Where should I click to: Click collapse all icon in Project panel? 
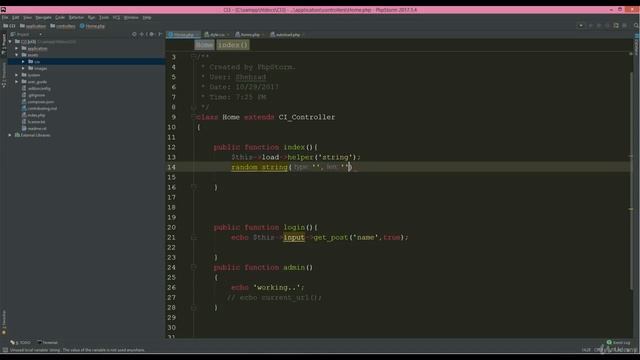[x=142, y=34]
